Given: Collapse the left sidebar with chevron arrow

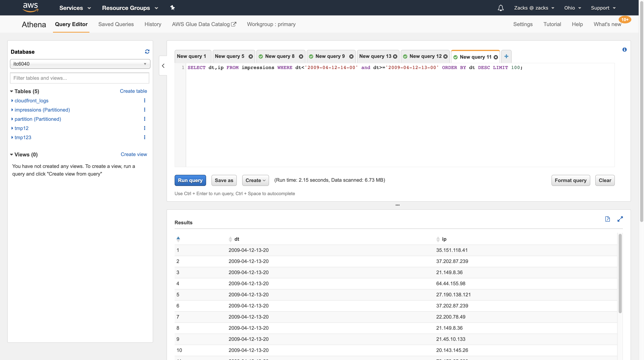Looking at the screenshot, I should tap(163, 66).
